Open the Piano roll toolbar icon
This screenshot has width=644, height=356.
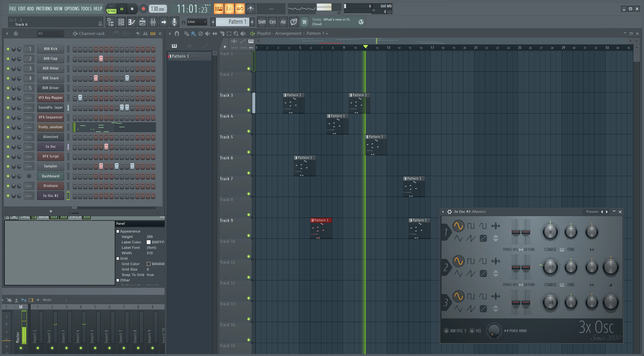(x=131, y=22)
